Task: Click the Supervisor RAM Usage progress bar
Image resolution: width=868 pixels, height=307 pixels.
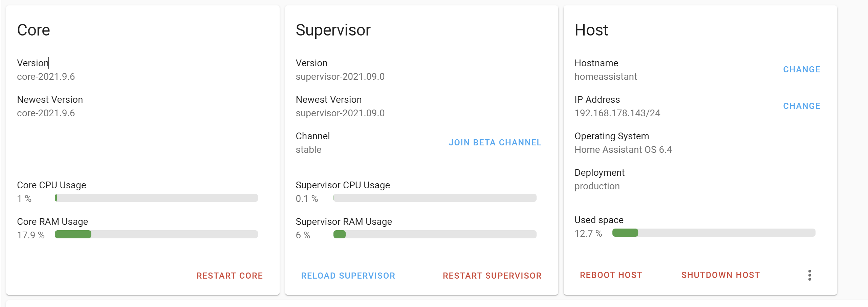Action: pos(435,234)
